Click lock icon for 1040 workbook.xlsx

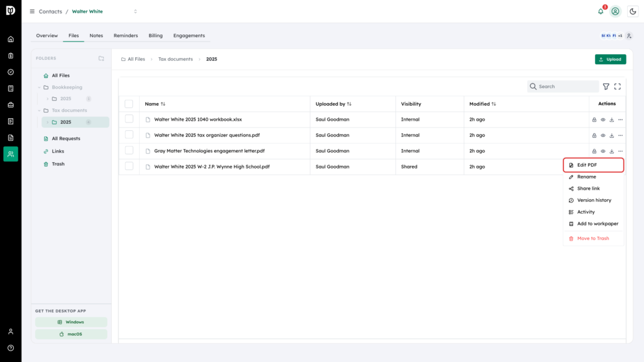594,120
